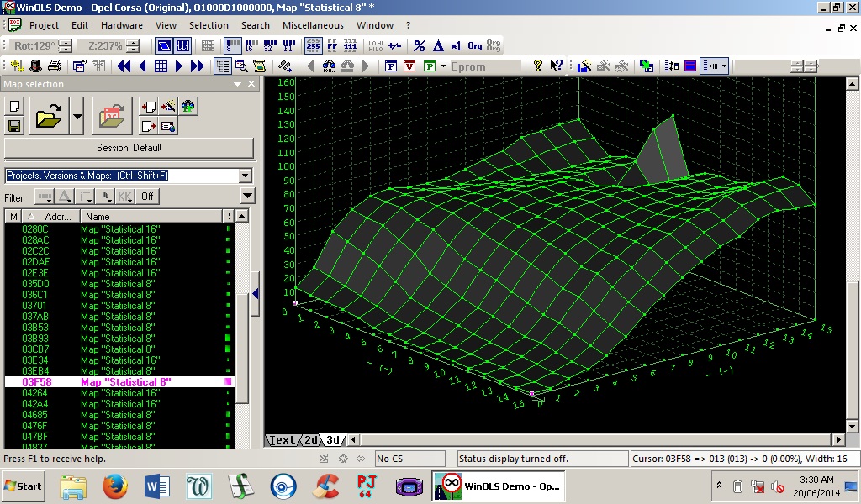
Task: Click the binoculars find icon
Action: pyautogui.click(x=329, y=66)
